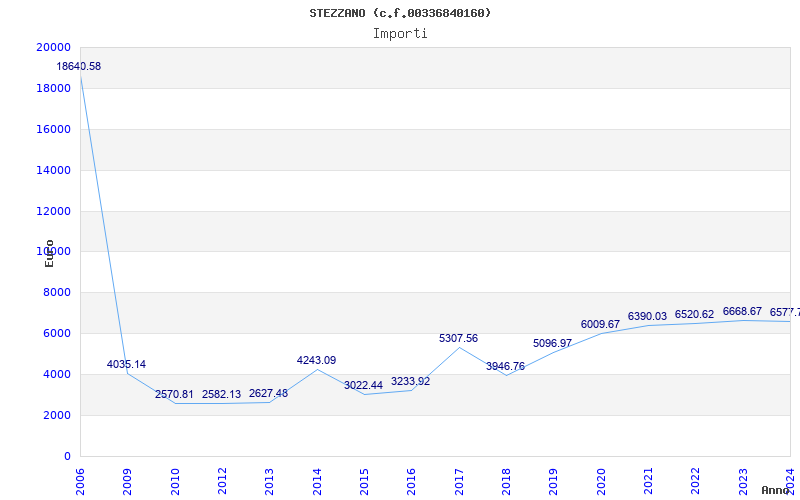The width and height of the screenshot is (800, 500).
Task: Click the Euro y-axis label
Action: [x=49, y=254]
